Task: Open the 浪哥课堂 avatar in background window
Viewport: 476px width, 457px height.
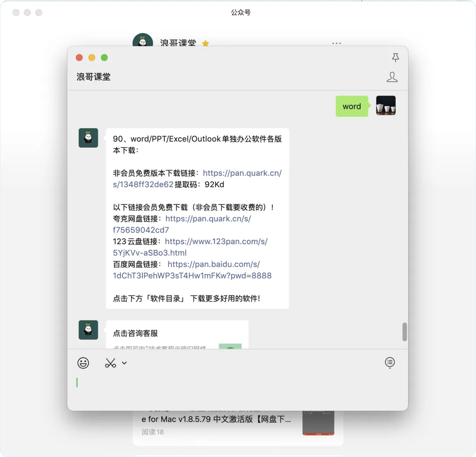Action: click(x=143, y=40)
